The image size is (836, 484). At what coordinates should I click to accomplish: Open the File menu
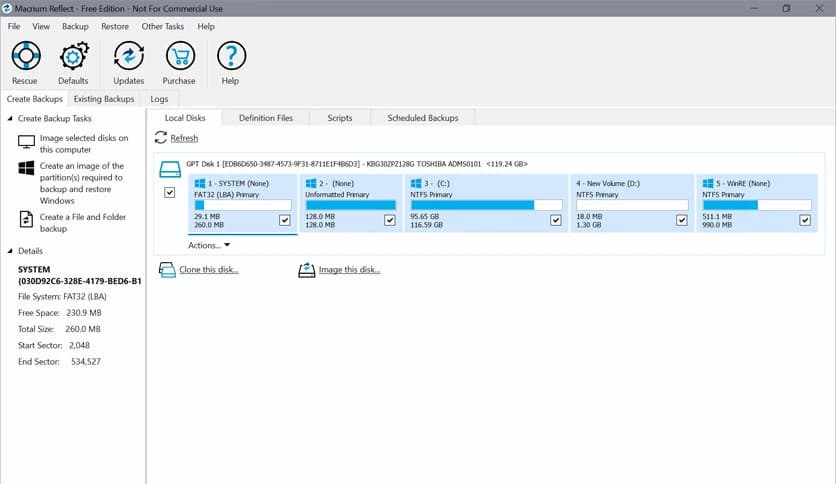click(14, 26)
